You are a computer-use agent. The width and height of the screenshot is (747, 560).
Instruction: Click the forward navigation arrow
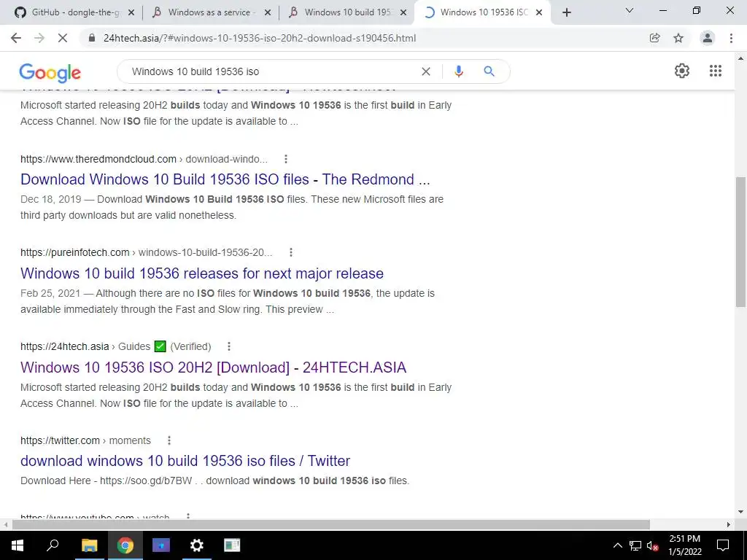[39, 38]
